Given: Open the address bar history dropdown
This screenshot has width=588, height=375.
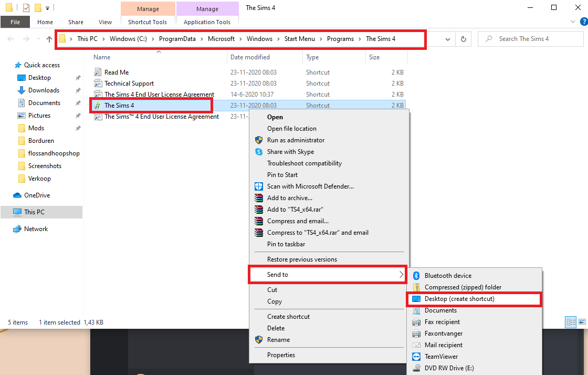Looking at the screenshot, I should (447, 39).
